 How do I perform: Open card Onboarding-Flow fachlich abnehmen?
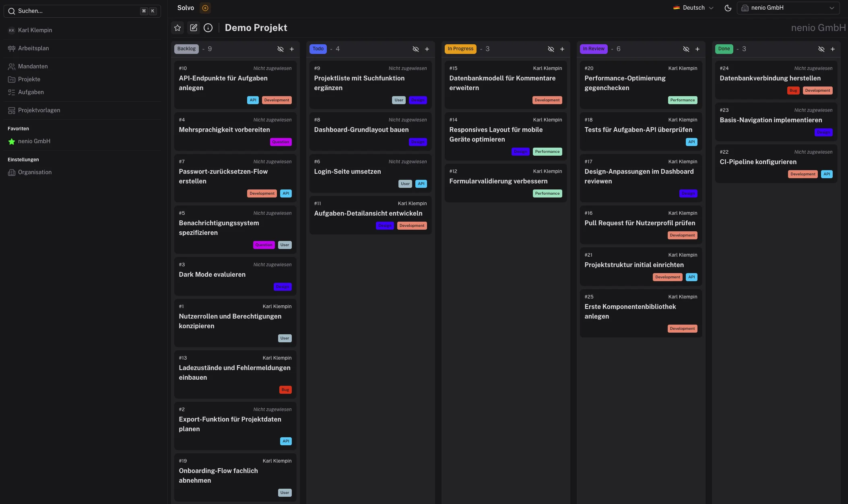pyautogui.click(x=235, y=477)
